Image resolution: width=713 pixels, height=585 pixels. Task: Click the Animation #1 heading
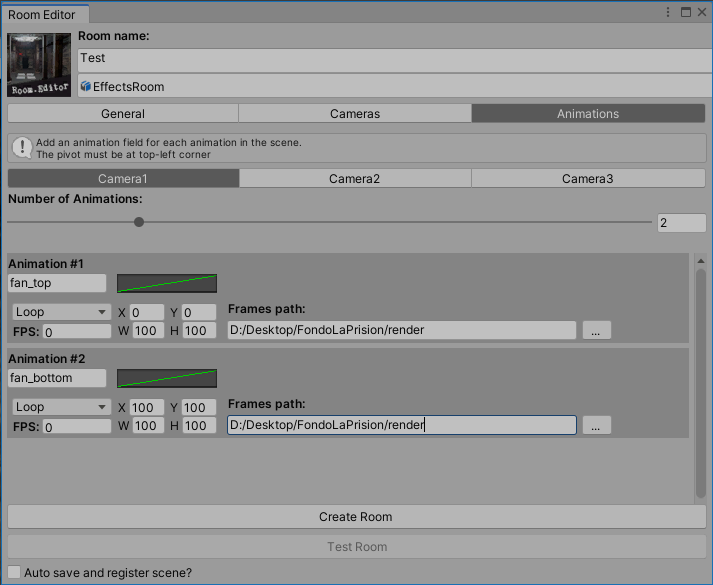click(x=46, y=264)
